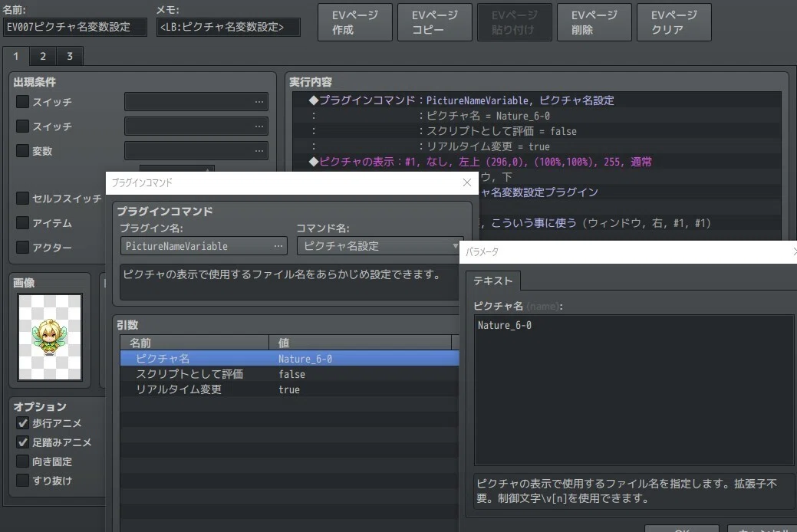Image resolution: width=797 pixels, height=532 pixels.
Task: Select the ピクチャの表示 #1 command line
Action: 537,162
